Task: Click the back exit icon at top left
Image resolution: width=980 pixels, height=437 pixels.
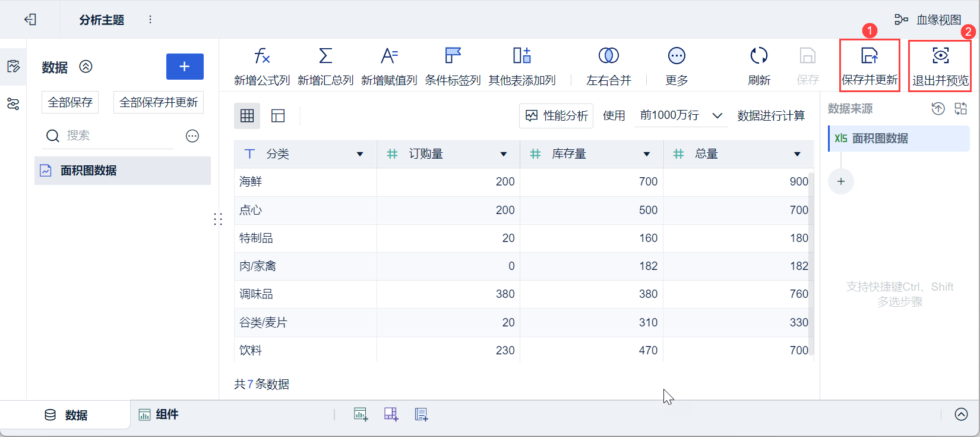Action: pos(30,20)
